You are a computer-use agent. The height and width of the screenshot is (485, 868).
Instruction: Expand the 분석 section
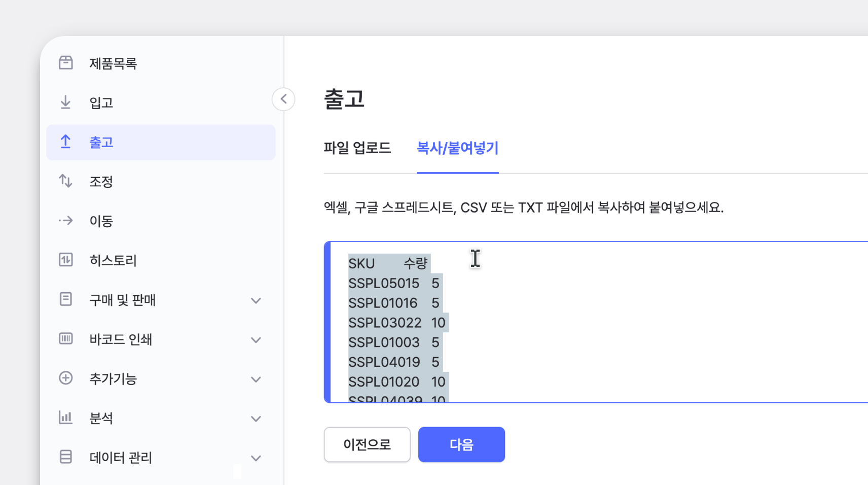point(256,419)
